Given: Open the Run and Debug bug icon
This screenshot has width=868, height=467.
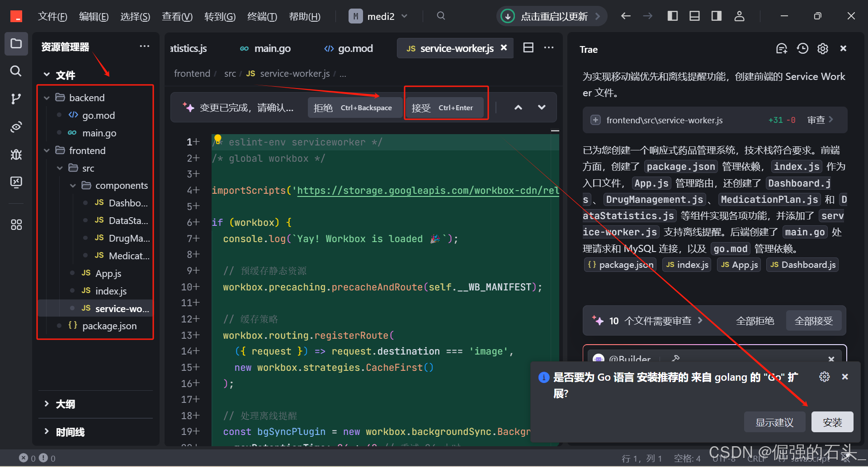Looking at the screenshot, I should tap(16, 155).
